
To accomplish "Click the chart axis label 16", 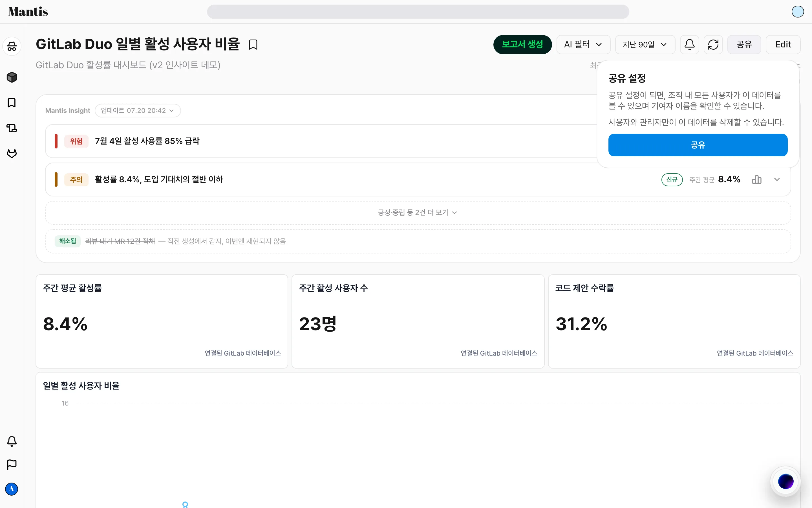I will point(65,403).
